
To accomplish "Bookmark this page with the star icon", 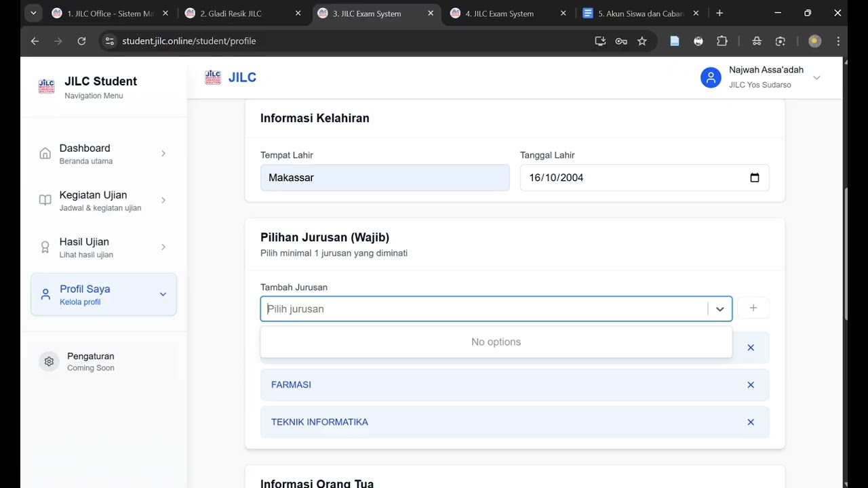I will [x=642, y=41].
